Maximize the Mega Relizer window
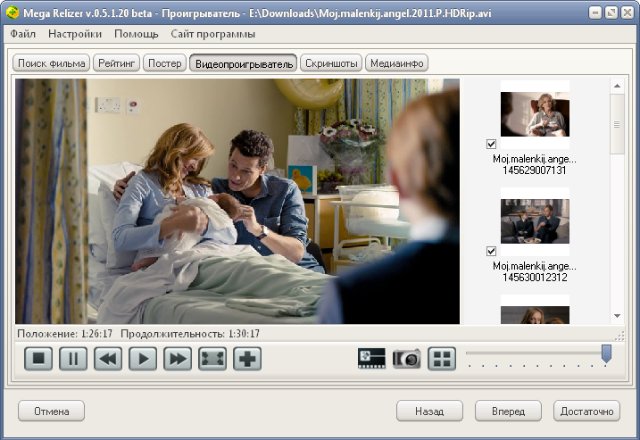This screenshot has height=440, width=640. tap(611, 13)
